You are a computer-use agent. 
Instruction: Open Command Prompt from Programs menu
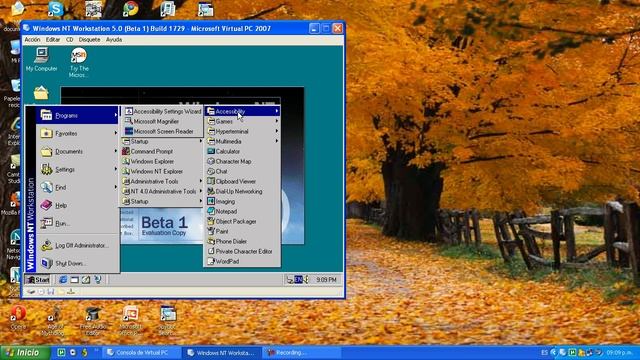(x=162, y=151)
